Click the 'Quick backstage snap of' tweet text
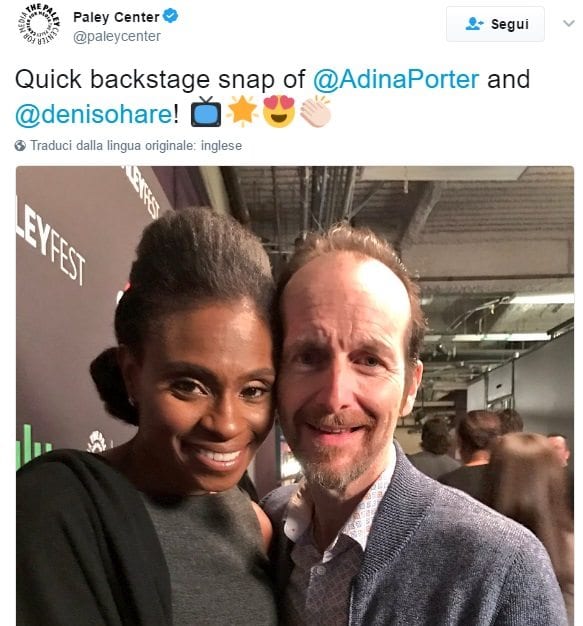The image size is (583, 626). tap(160, 79)
